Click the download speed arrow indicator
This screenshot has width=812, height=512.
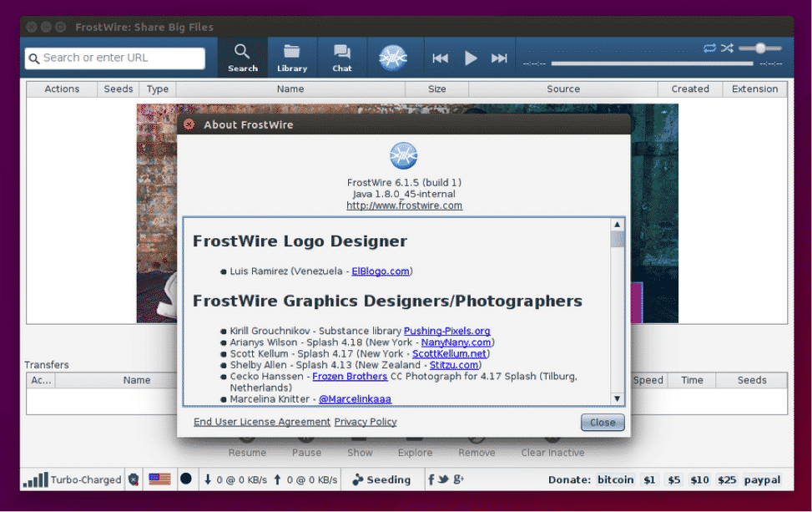208,480
